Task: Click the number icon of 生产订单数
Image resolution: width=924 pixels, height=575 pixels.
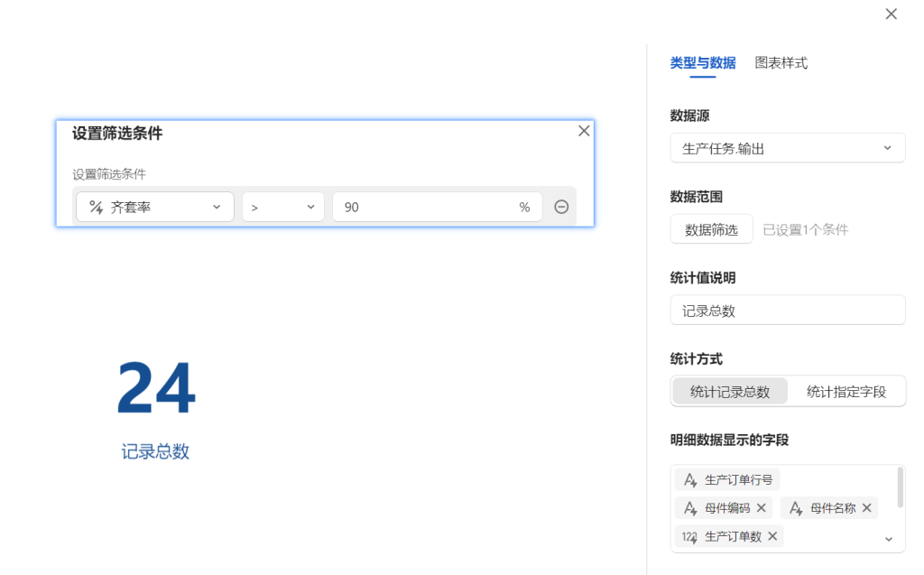Action: click(689, 537)
